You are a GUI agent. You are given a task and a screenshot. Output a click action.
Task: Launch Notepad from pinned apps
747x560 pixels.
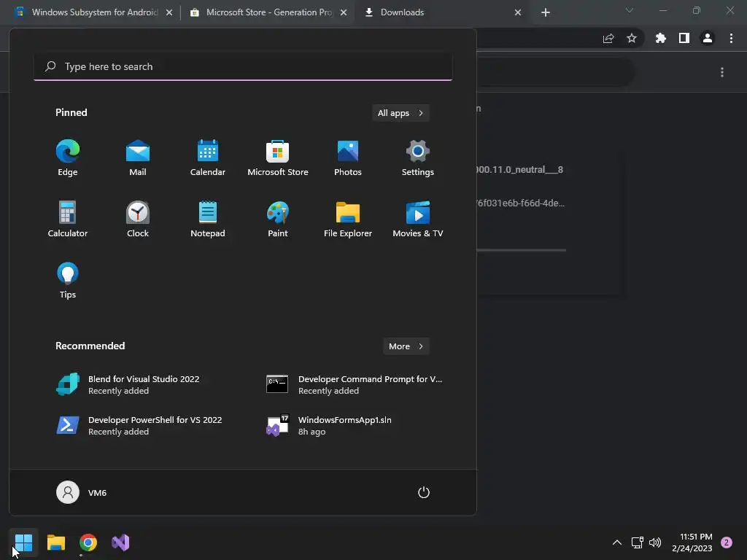[x=208, y=219]
